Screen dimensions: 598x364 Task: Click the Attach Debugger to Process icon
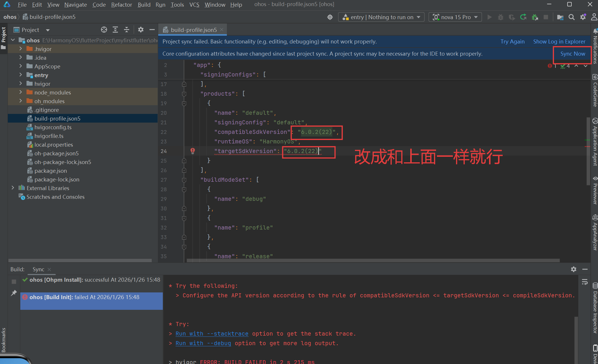coord(535,17)
